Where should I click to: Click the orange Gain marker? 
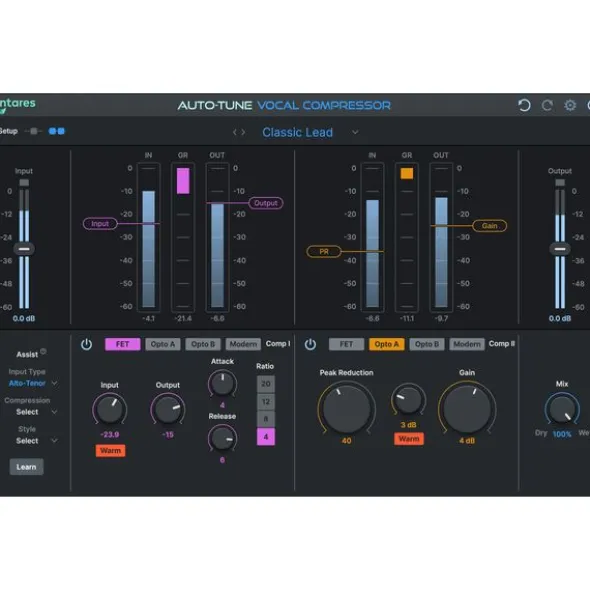click(x=489, y=226)
